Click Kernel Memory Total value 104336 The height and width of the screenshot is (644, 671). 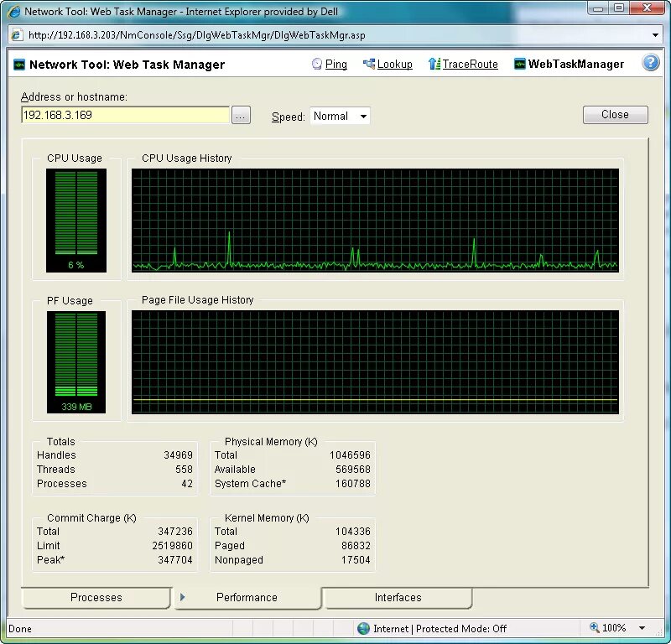pyautogui.click(x=353, y=531)
